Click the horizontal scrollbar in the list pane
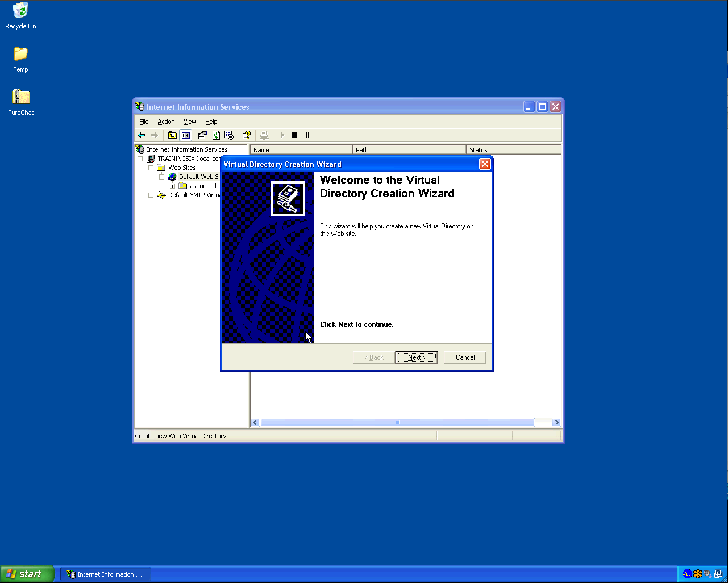Viewport: 728px width, 583px height. (x=397, y=423)
